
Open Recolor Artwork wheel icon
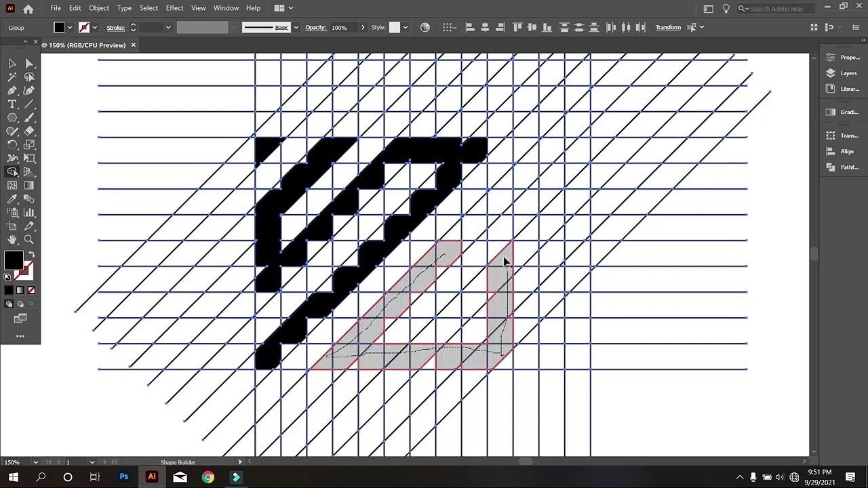pos(425,27)
